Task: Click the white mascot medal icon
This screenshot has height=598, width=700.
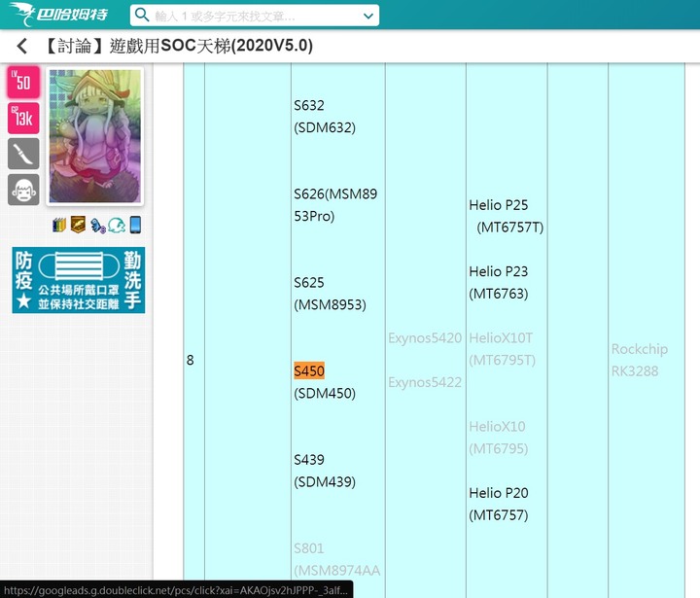Action: (117, 226)
